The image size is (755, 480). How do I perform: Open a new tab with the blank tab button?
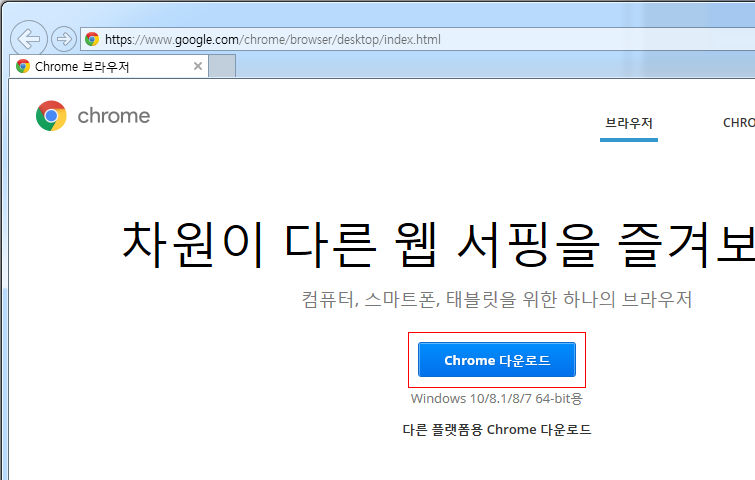coord(222,66)
